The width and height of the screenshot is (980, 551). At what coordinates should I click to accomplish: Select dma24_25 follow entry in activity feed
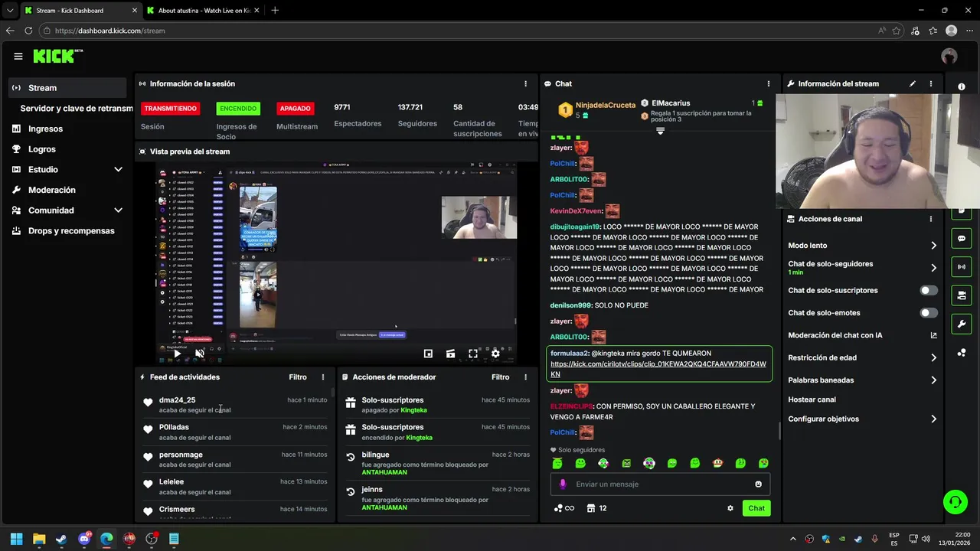[x=235, y=405]
